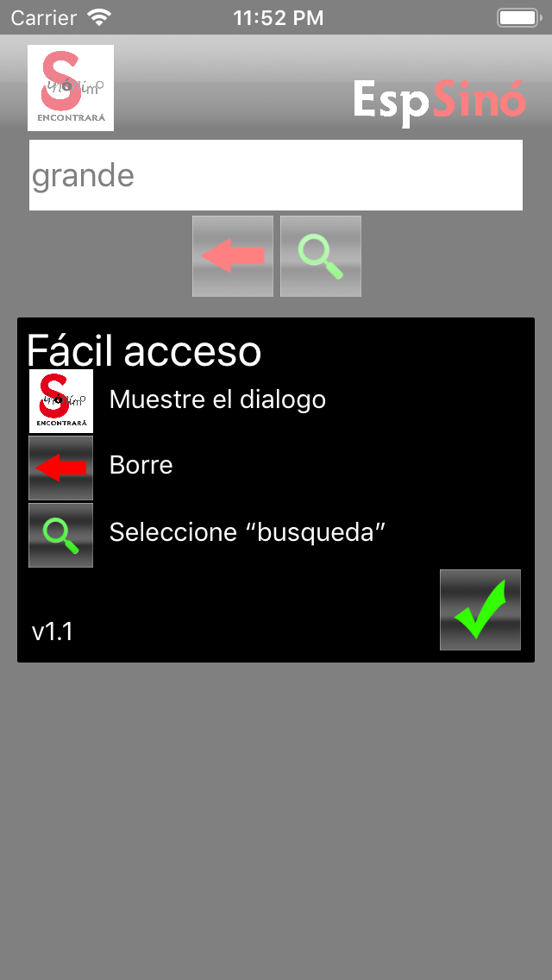Viewport: 552px width, 980px height.
Task: Select the Borre label text
Action: [x=141, y=465]
